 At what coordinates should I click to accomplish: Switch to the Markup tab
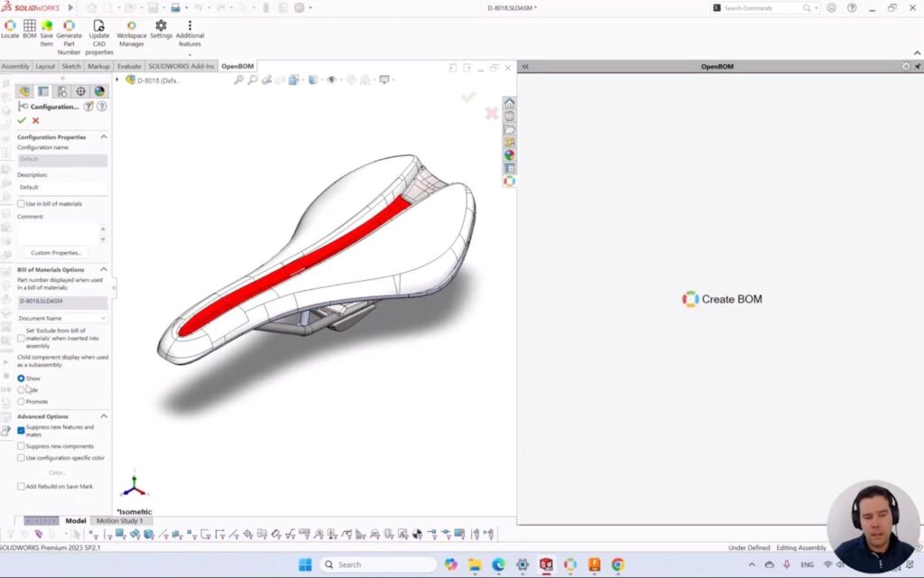pos(99,66)
